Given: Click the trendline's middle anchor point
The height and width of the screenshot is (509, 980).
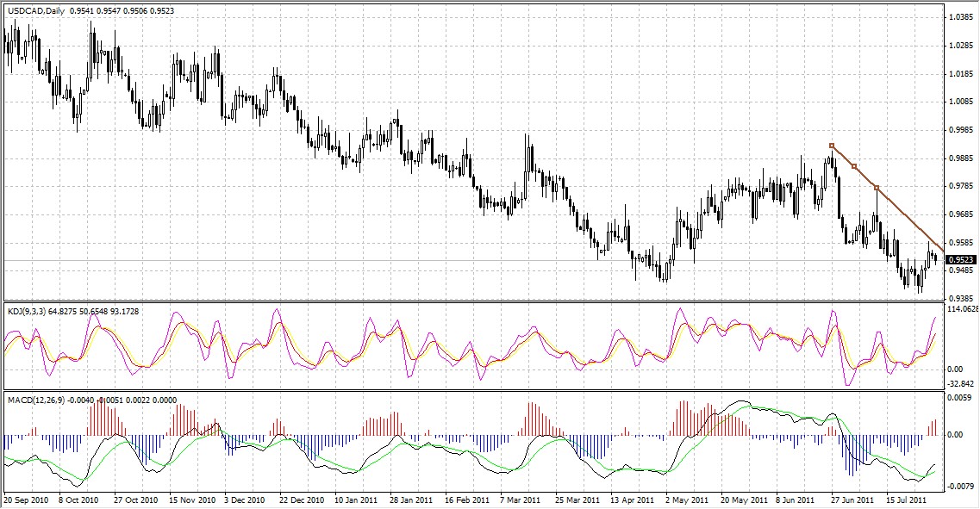Looking at the screenshot, I should point(854,166).
